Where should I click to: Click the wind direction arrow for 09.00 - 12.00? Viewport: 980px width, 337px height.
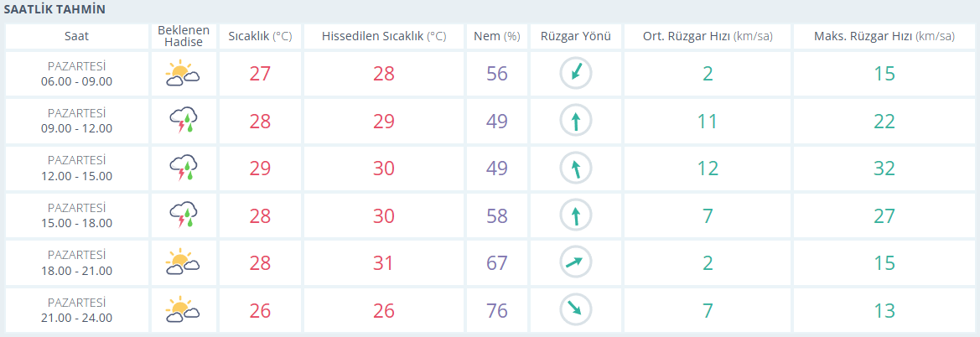pos(576,121)
